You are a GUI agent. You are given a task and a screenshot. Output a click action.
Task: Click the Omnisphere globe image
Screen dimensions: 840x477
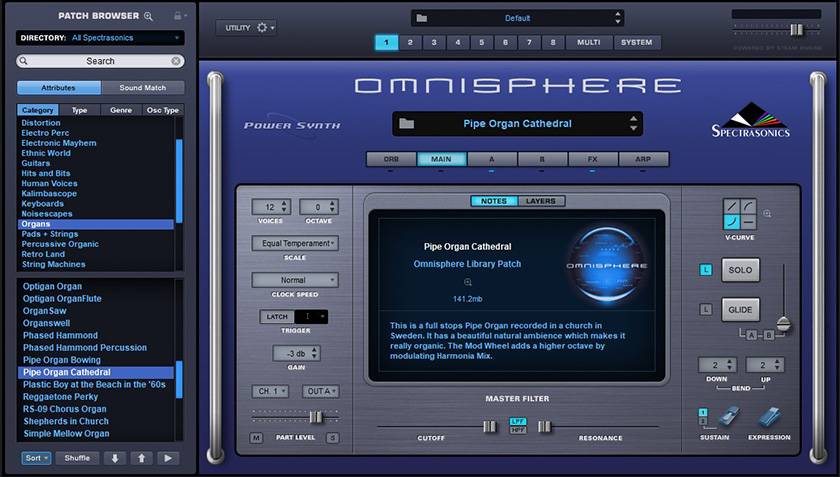point(606,265)
